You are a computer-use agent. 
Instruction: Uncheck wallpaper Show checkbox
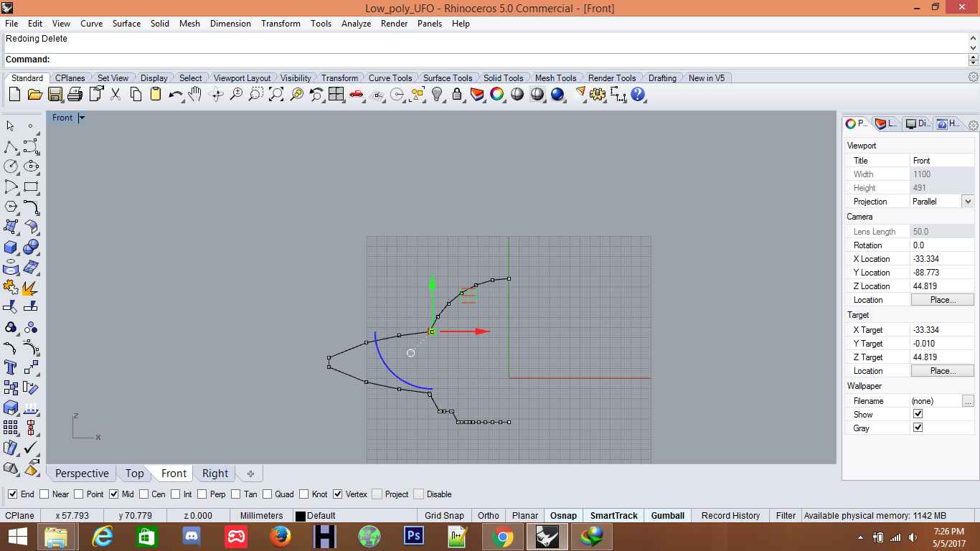[x=918, y=414]
